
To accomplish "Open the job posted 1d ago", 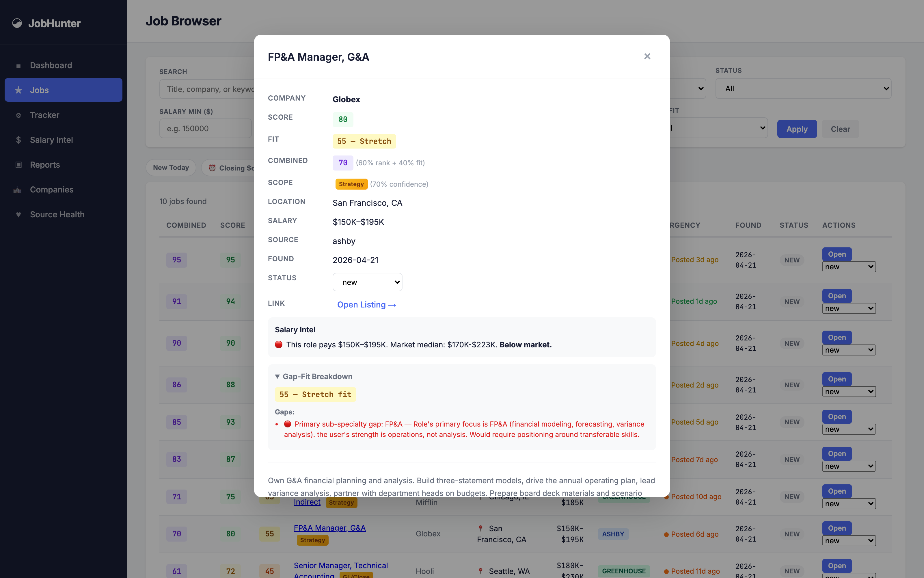I will point(837,296).
